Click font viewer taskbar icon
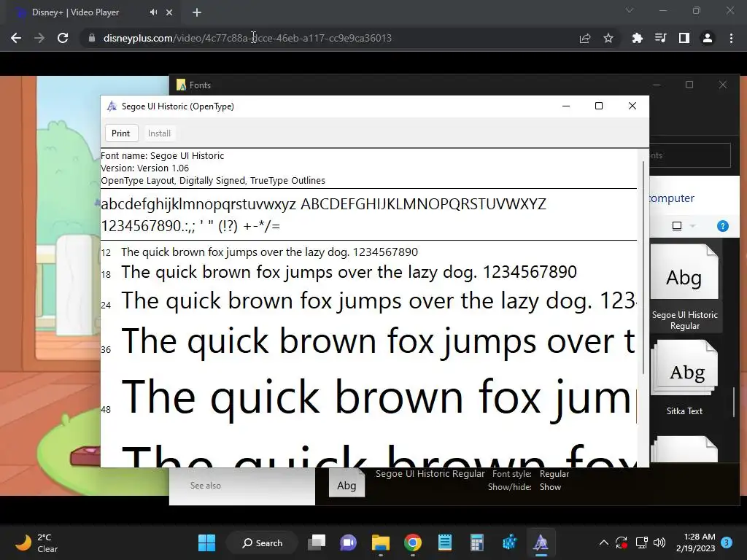The height and width of the screenshot is (560, 747). click(x=541, y=542)
